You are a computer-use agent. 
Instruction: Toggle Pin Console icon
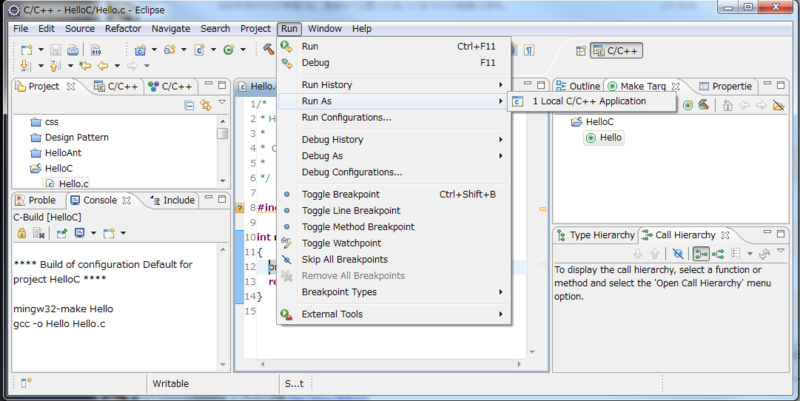tap(62, 233)
